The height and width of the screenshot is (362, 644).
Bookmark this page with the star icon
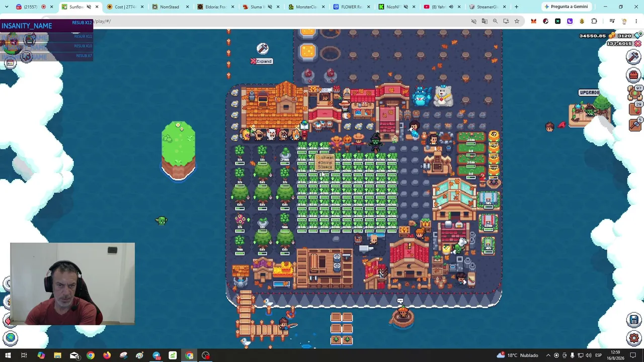coord(517,21)
